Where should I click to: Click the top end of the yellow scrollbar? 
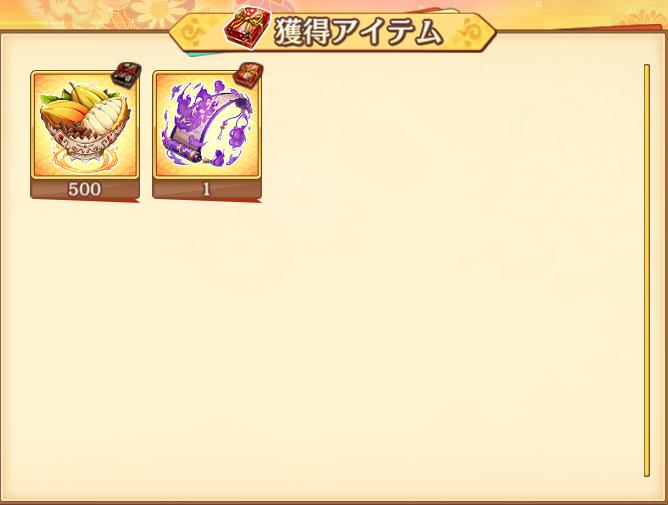(x=647, y=67)
